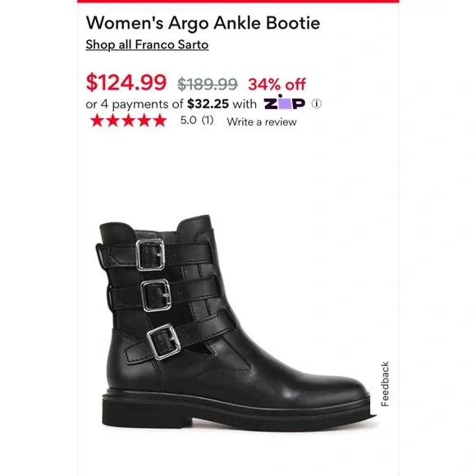Image resolution: width=476 pixels, height=476 pixels.
Task: Click the Zip payment info icon
Action: [316, 104]
